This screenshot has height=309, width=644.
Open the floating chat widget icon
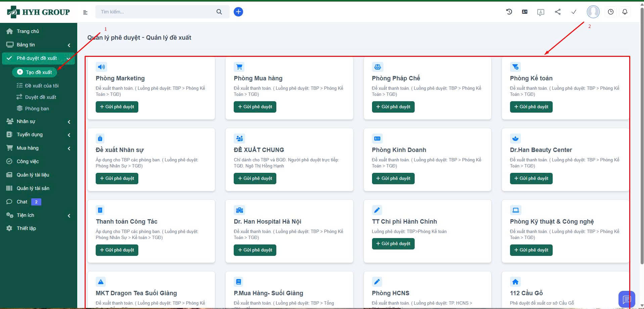pyautogui.click(x=626, y=299)
